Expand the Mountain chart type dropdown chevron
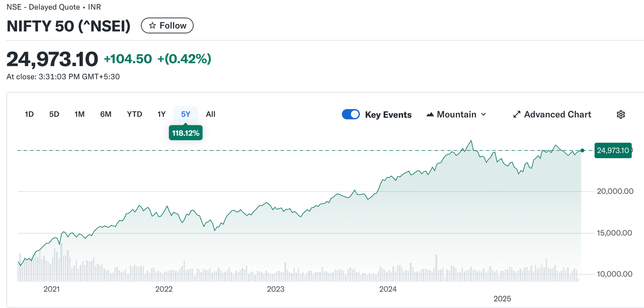 pyautogui.click(x=483, y=114)
